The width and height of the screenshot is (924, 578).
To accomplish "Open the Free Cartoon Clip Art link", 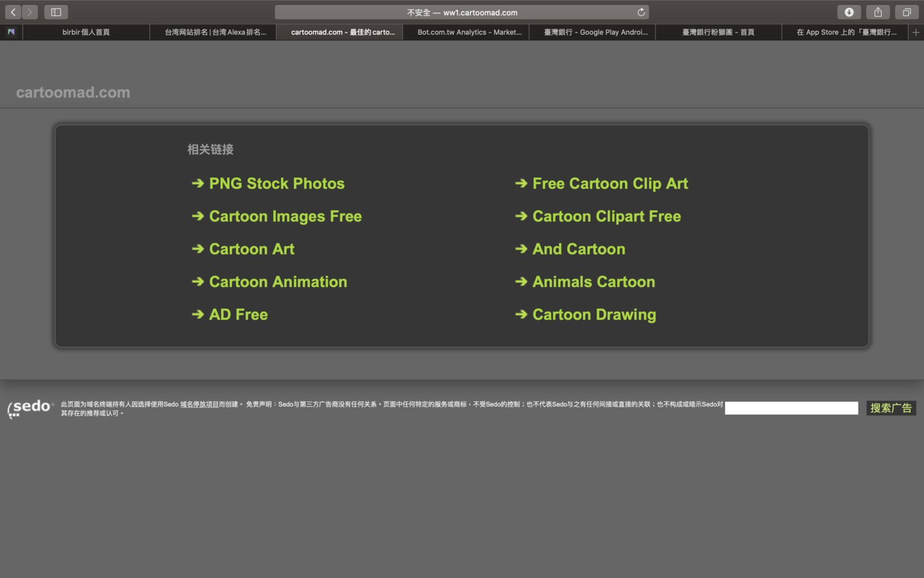I will pyautogui.click(x=610, y=184).
